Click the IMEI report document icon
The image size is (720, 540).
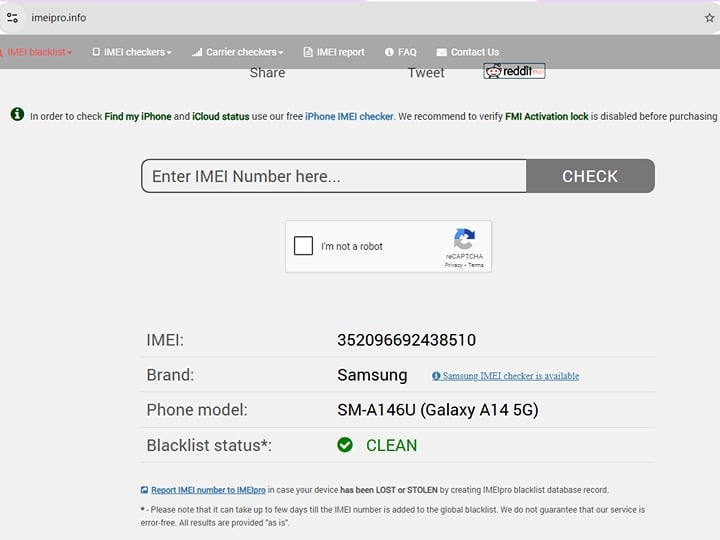308,52
